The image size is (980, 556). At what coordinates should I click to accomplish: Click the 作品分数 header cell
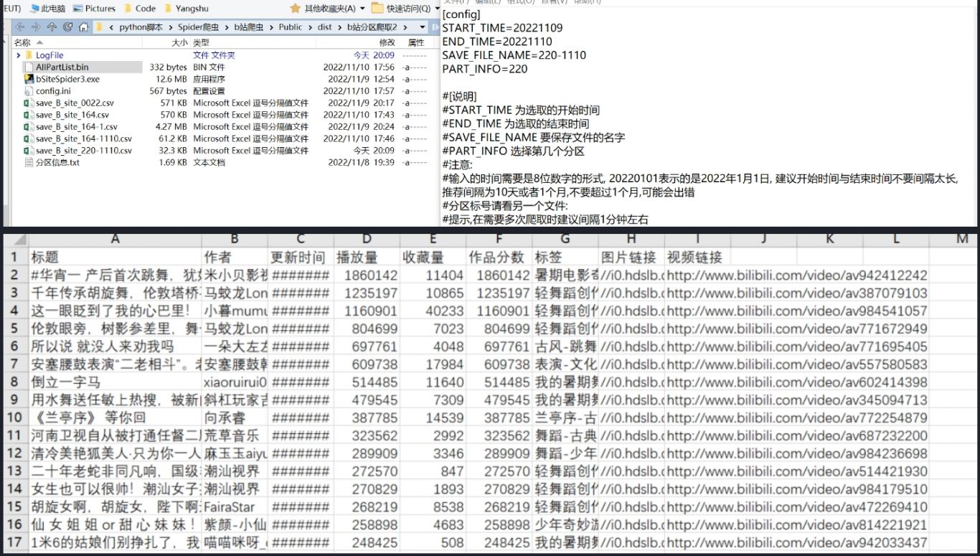click(499, 257)
